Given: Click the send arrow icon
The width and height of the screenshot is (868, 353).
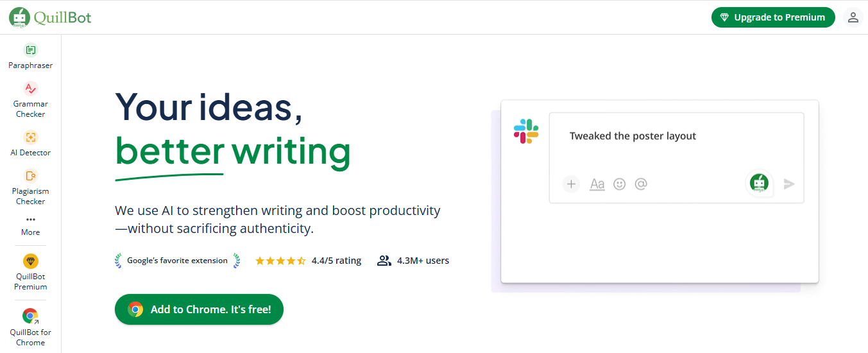Looking at the screenshot, I should click(789, 184).
